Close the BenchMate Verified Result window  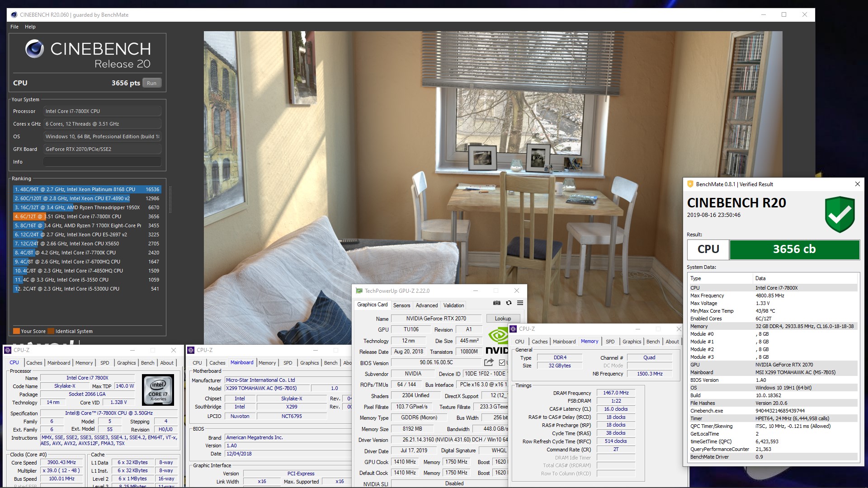click(857, 184)
